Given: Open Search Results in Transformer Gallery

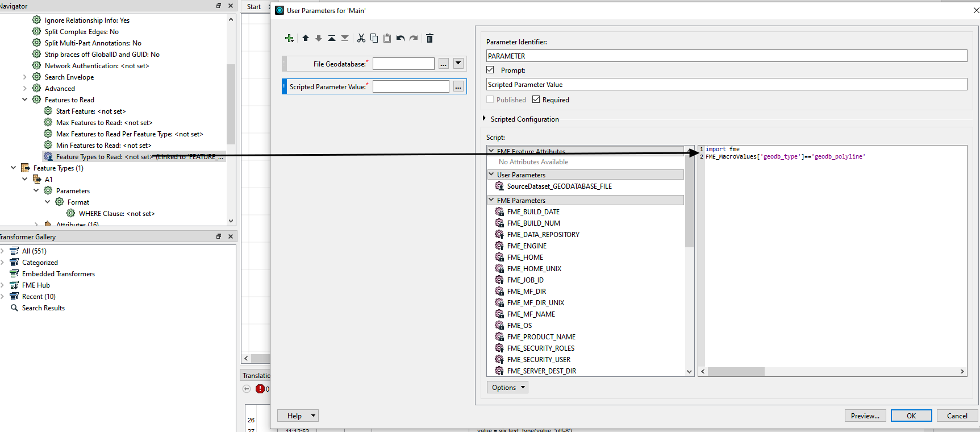Looking at the screenshot, I should [43, 308].
